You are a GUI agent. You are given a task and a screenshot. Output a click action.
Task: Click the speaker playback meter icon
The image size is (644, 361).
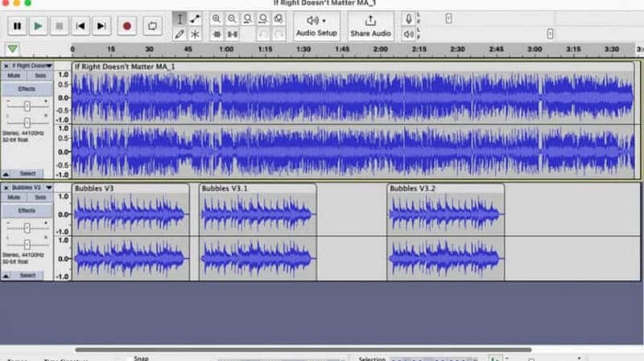(409, 34)
